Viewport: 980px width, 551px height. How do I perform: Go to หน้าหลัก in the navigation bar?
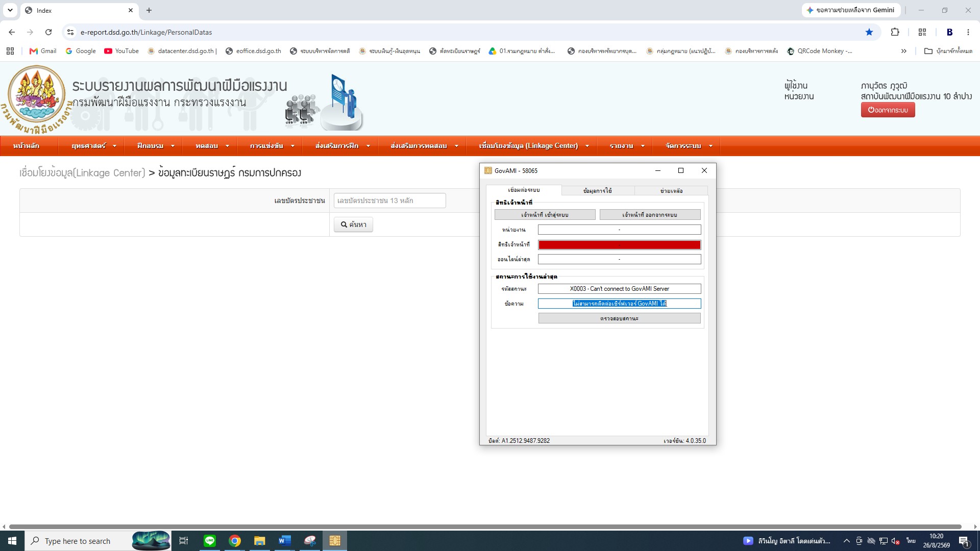[26, 146]
